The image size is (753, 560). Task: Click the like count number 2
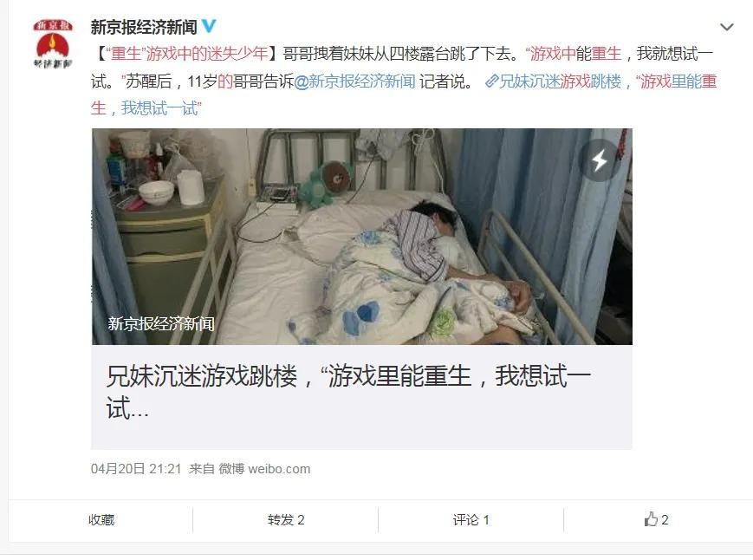coord(665,519)
